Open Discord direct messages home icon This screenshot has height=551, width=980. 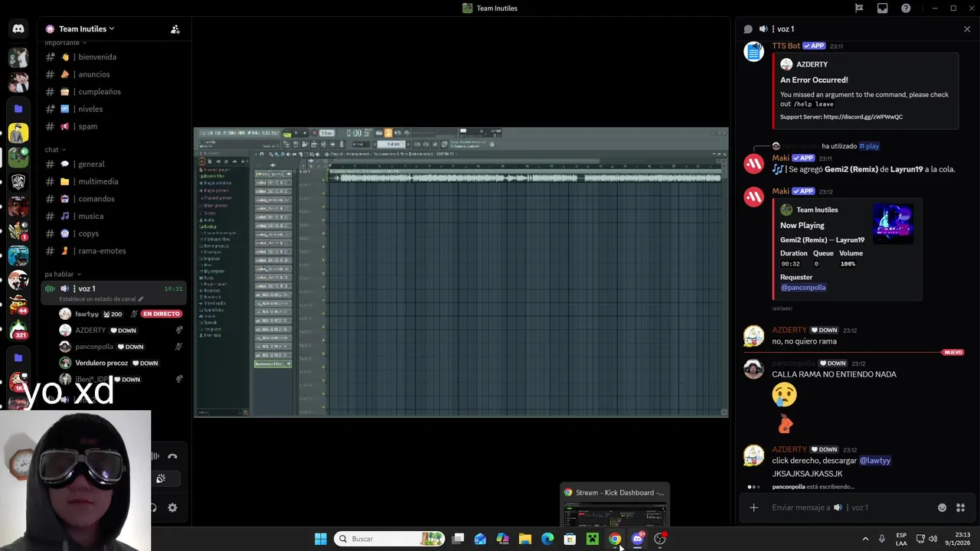pos(18,29)
